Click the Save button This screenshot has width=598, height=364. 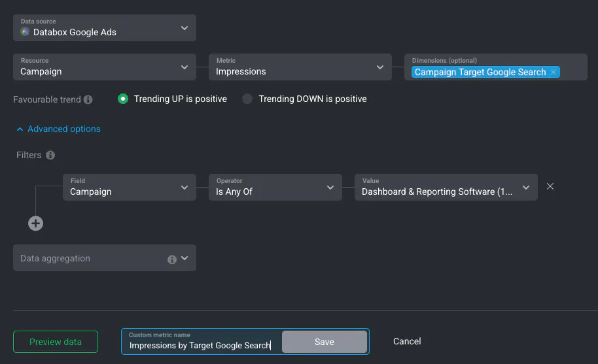tap(324, 342)
